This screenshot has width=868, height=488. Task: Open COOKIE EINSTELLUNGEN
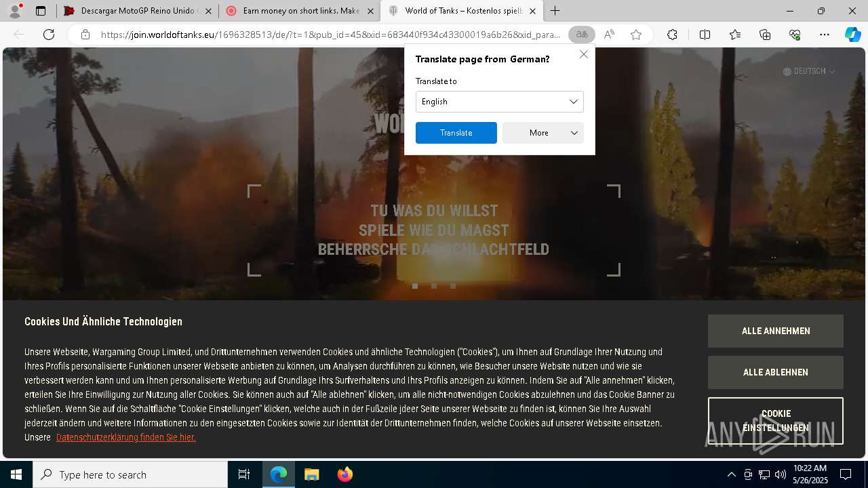click(x=776, y=421)
